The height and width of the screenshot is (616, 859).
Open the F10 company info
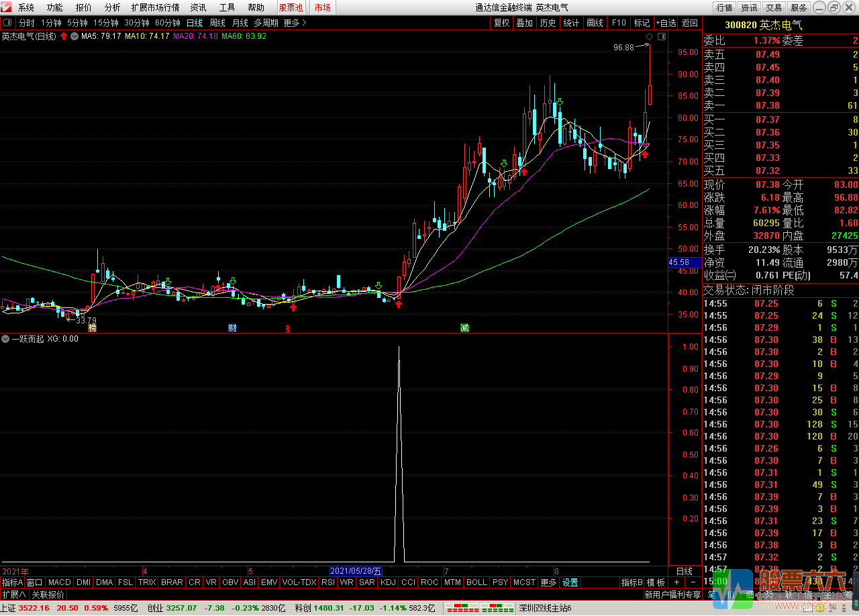tap(619, 23)
